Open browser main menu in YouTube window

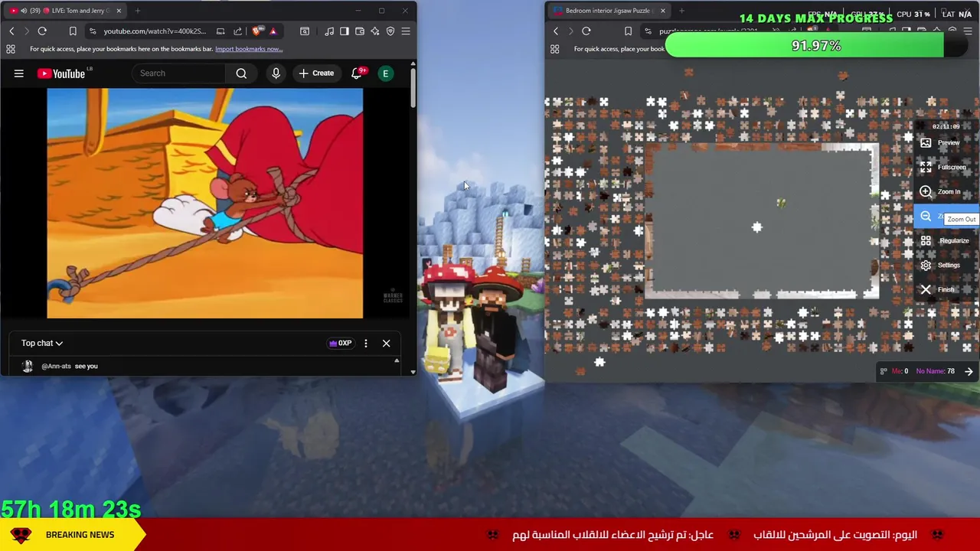(x=406, y=31)
